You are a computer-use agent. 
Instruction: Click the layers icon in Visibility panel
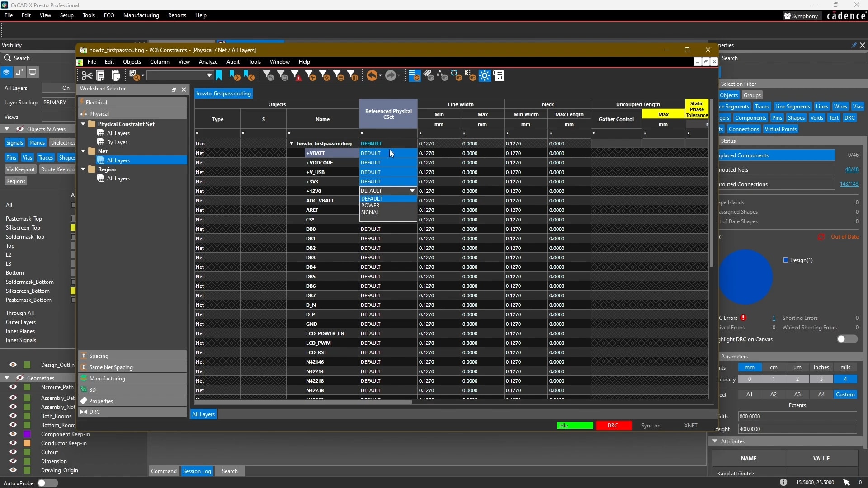tap(6, 72)
